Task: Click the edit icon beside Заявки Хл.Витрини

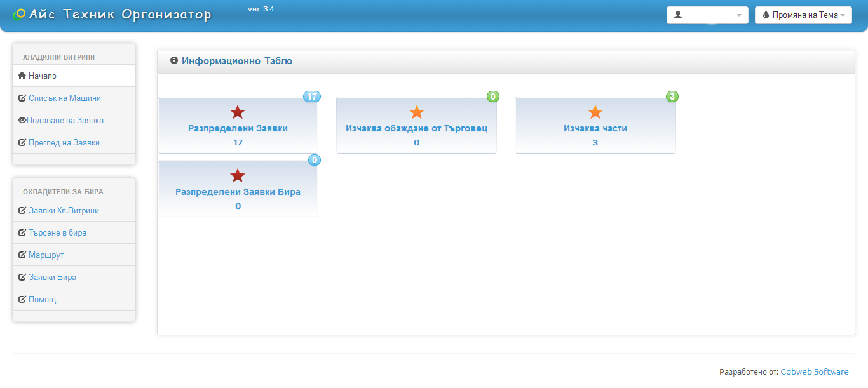Action: pos(22,211)
